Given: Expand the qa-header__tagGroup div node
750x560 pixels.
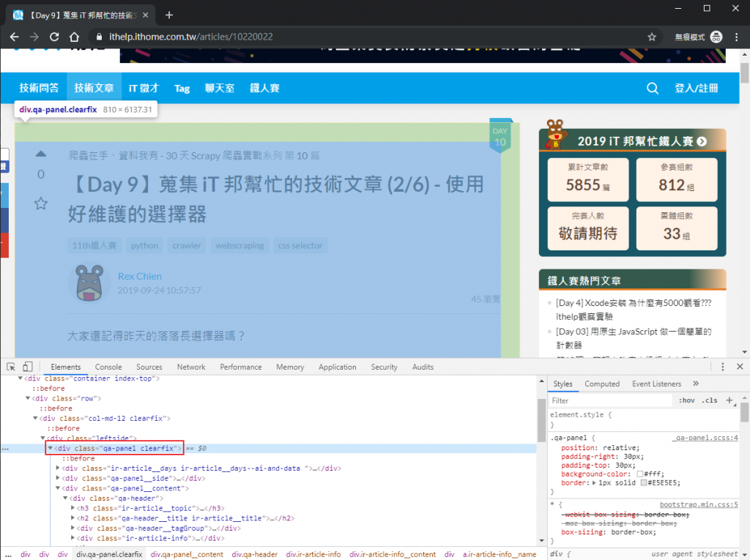Looking at the screenshot, I should click(x=73, y=528).
